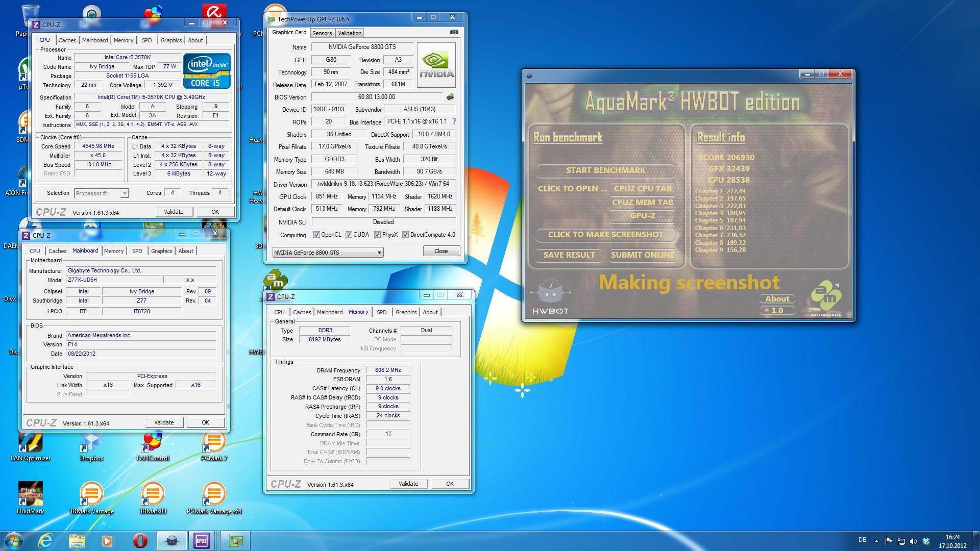
Task: Toggle the PhysX checkbox in GPU-Z
Action: [377, 235]
